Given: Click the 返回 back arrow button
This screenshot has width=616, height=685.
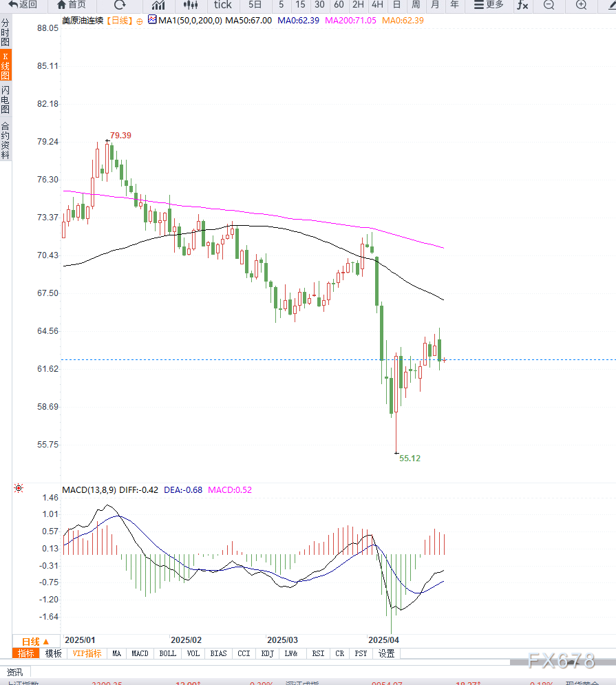Looking at the screenshot, I should pos(23,5).
